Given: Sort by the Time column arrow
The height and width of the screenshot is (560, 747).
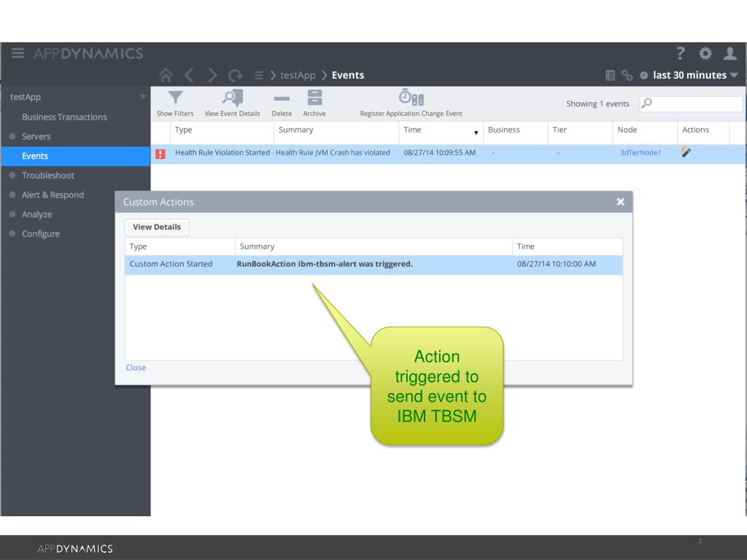Looking at the screenshot, I should click(476, 133).
